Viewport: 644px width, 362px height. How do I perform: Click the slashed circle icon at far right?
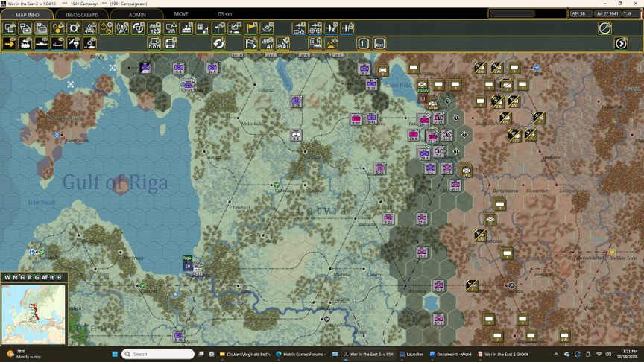click(604, 28)
